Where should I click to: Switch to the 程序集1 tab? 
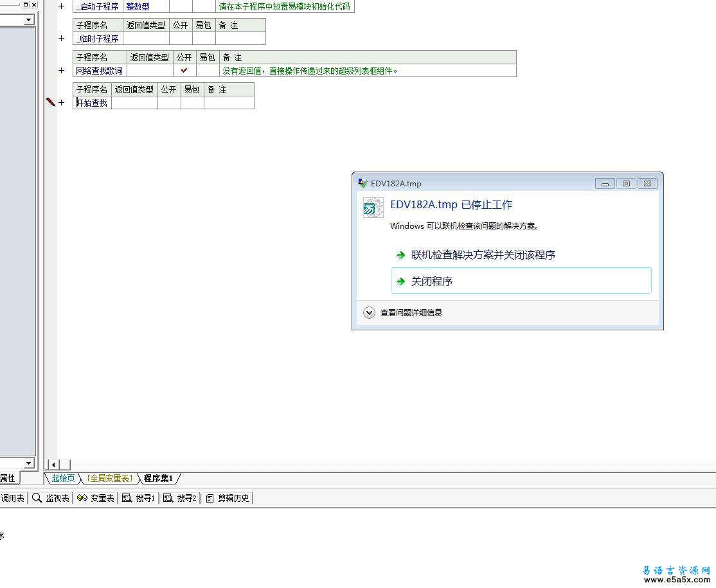[x=158, y=478]
